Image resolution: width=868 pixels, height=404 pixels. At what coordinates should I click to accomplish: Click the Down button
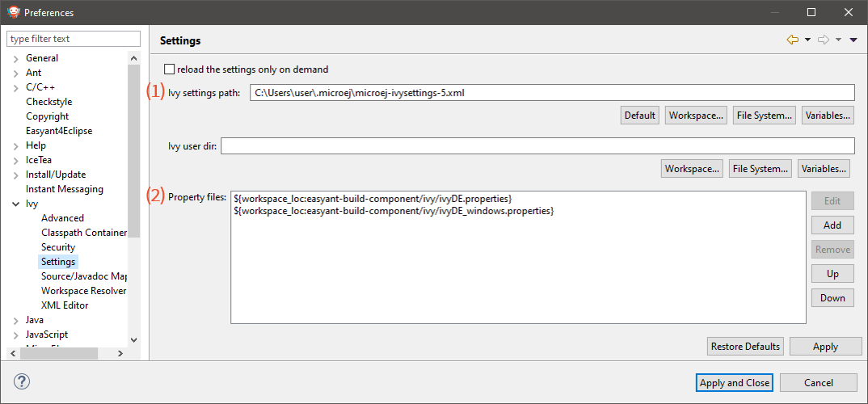coord(832,297)
